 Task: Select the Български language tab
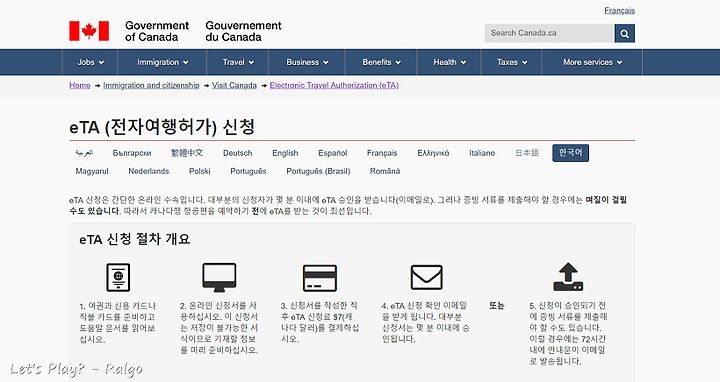tap(132, 153)
